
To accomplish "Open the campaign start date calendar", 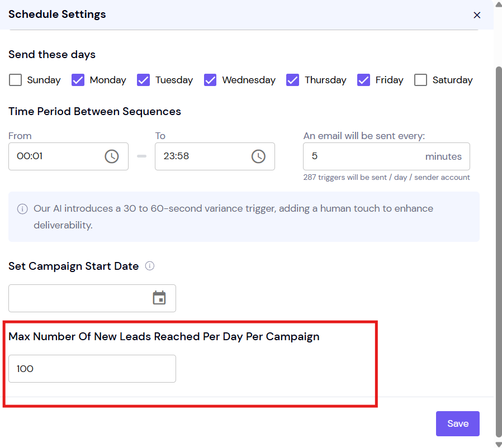I will point(159,298).
